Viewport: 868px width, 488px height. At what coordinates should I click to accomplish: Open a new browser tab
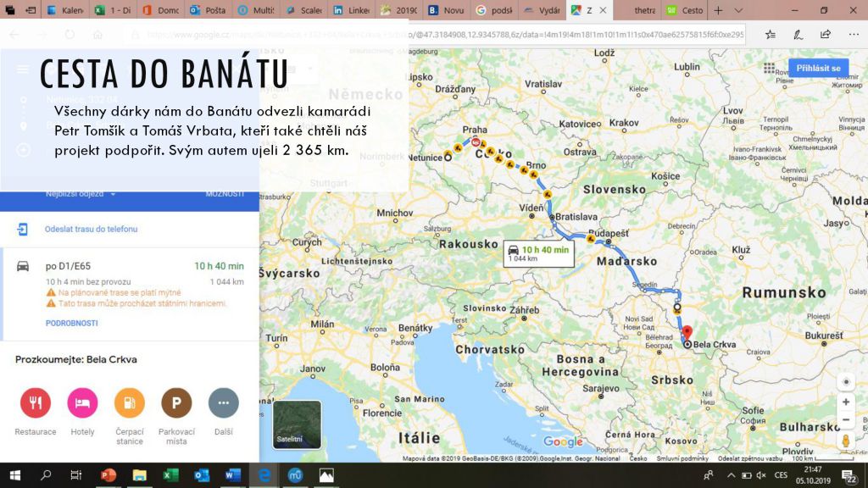[x=718, y=10]
